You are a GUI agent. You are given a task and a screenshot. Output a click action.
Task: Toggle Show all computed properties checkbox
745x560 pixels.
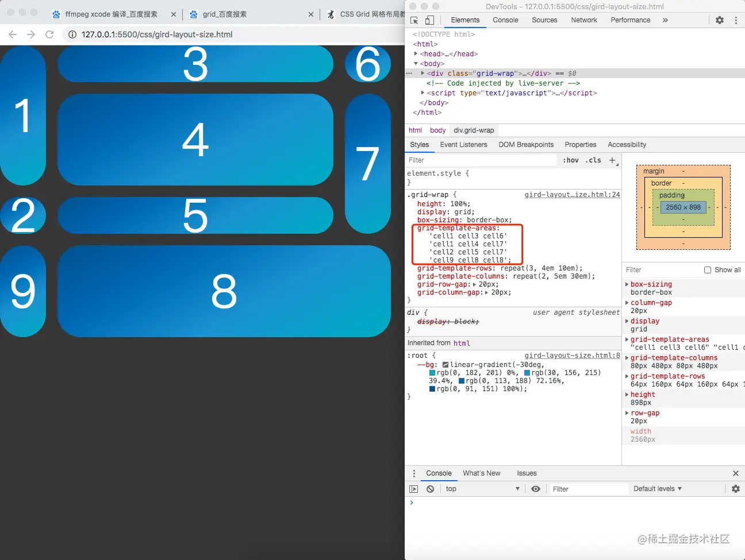pos(708,270)
